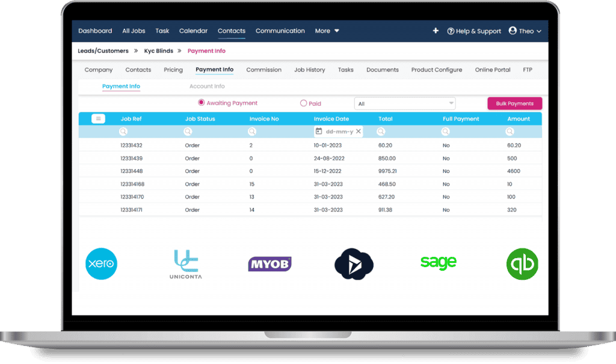Clear Invoice Date filter with X icon

click(x=359, y=131)
